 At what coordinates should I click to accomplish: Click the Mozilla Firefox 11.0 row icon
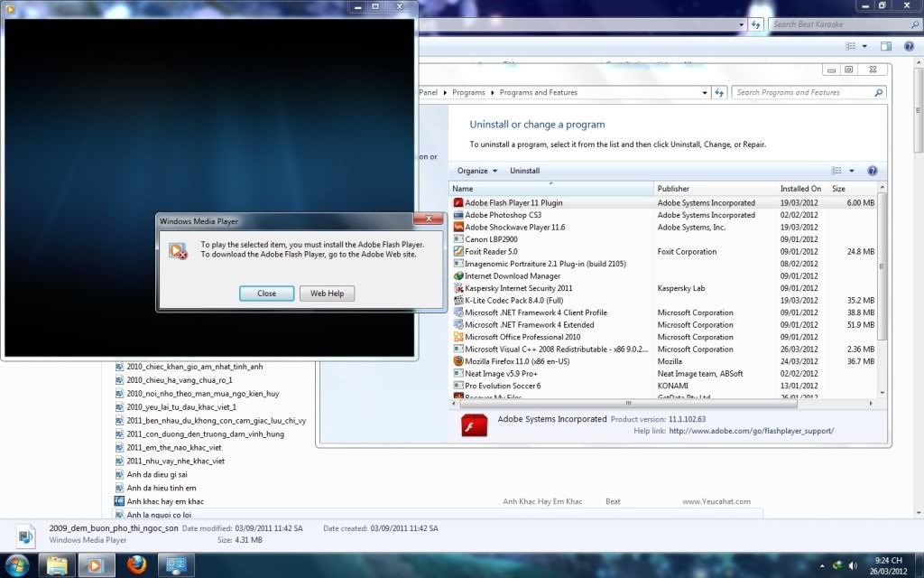click(457, 361)
